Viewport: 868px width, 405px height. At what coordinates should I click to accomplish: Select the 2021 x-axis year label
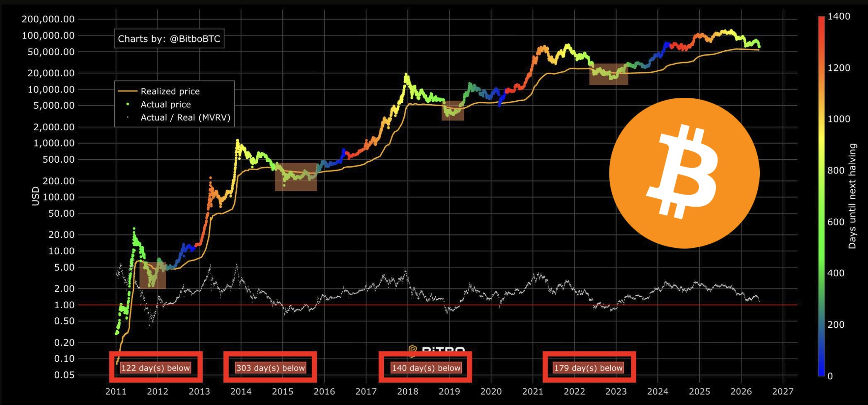(x=533, y=392)
